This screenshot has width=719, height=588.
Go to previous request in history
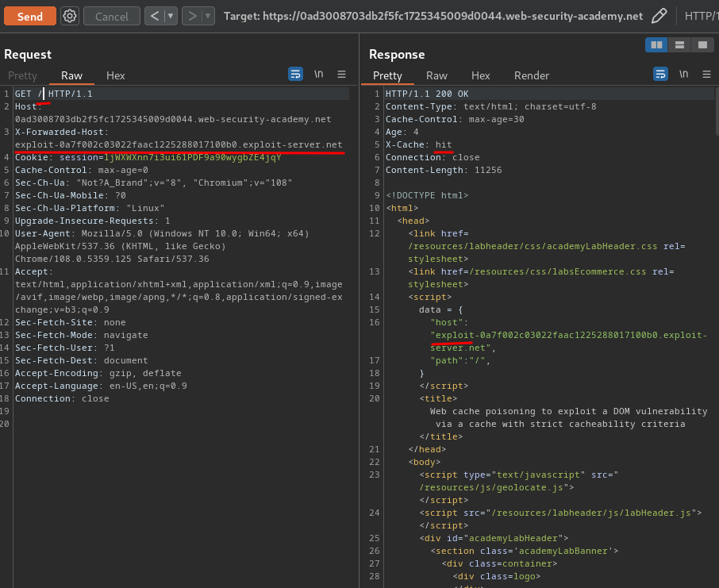[155, 16]
